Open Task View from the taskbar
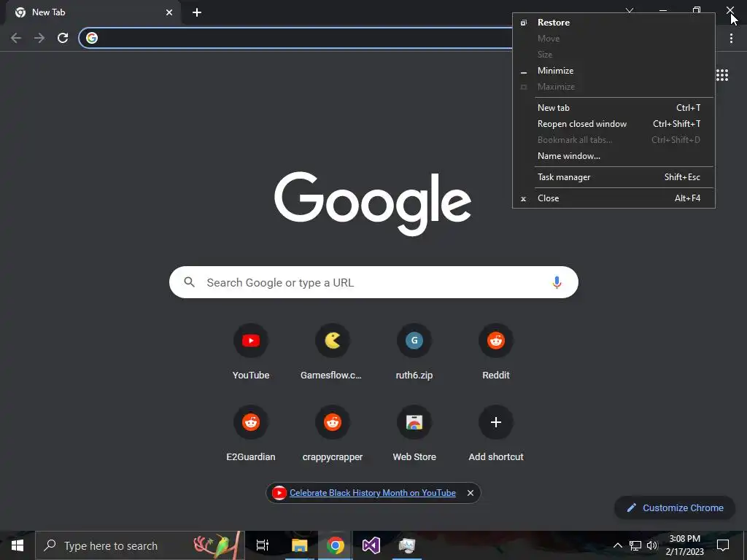 (x=263, y=545)
